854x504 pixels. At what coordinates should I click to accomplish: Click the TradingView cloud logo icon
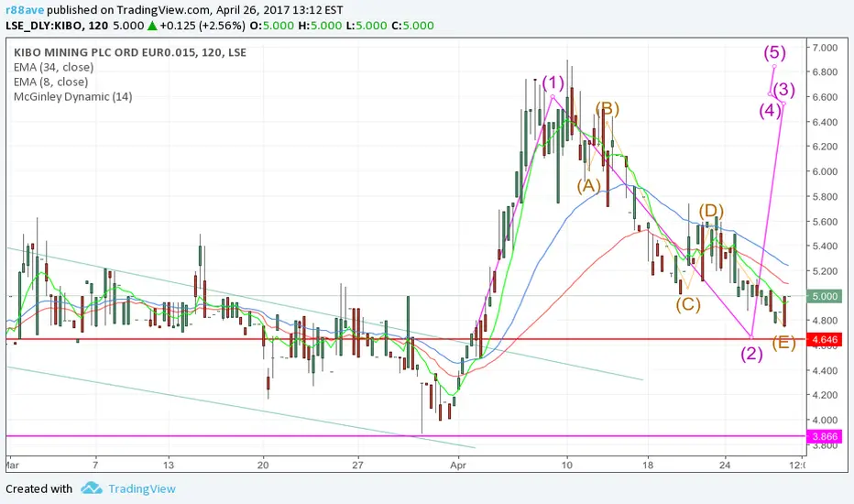pos(92,488)
